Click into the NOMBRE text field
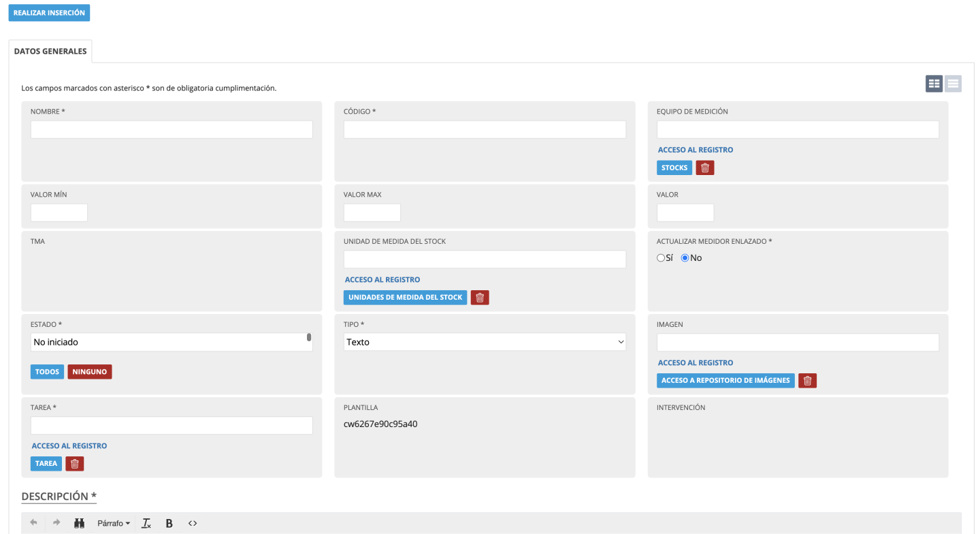 tap(171, 129)
